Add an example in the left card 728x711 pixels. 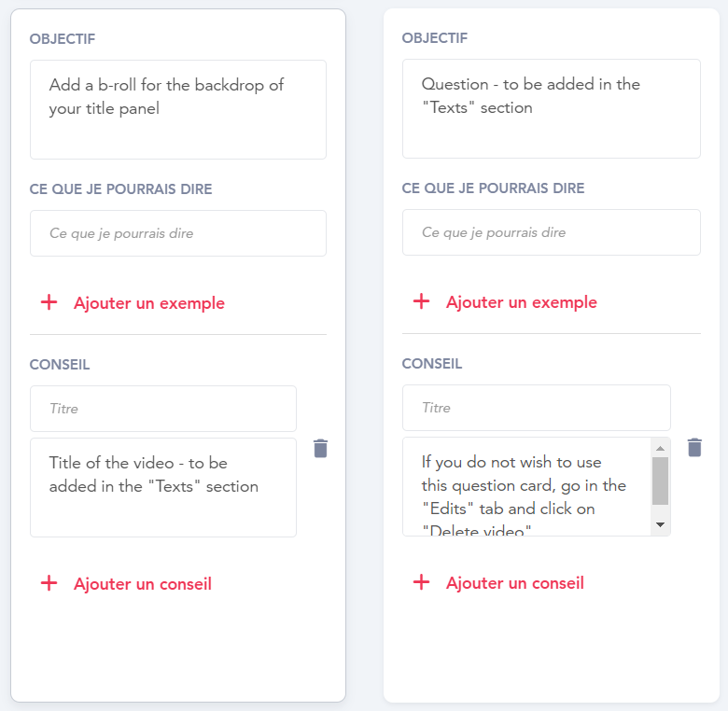pyautogui.click(x=149, y=303)
